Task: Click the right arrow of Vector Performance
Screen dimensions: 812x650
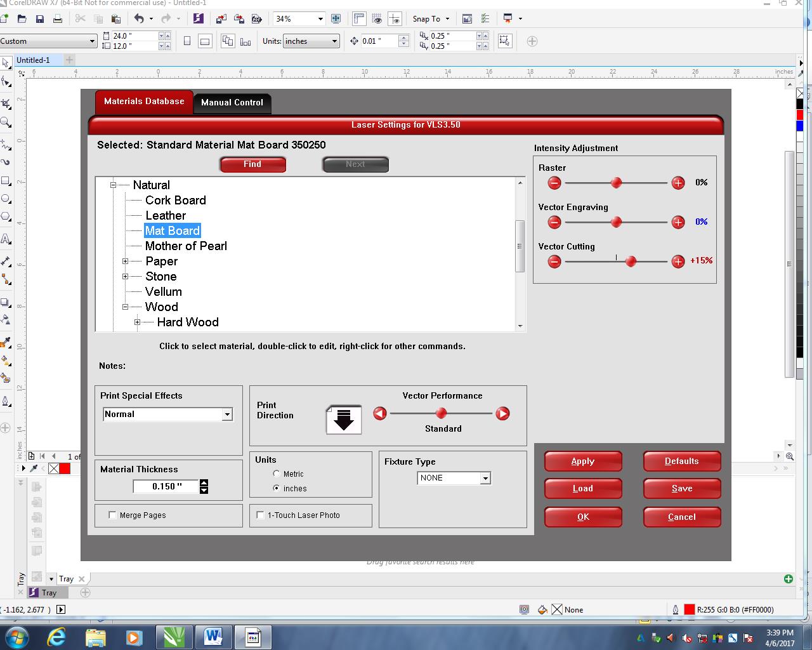Action: [502, 414]
